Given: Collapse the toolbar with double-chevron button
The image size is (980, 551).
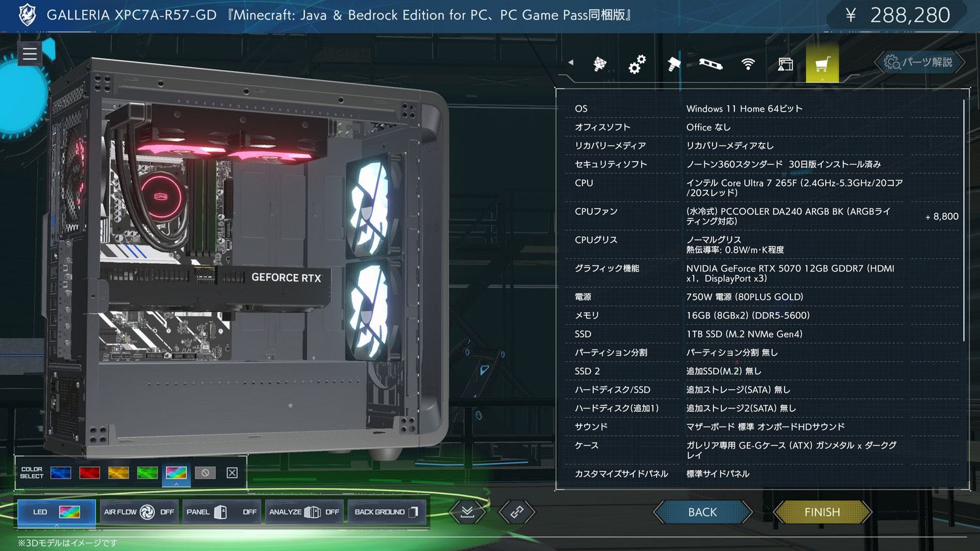Looking at the screenshot, I should tap(467, 512).
